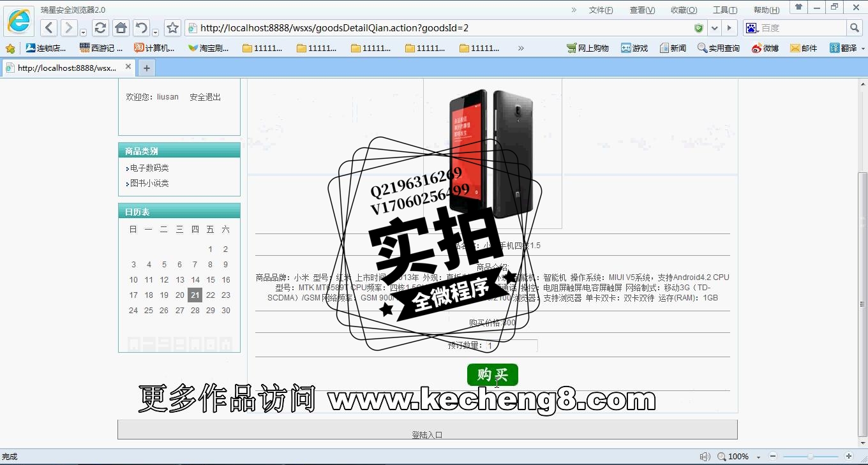Click the favorites star in bookmarks bar

(10, 48)
